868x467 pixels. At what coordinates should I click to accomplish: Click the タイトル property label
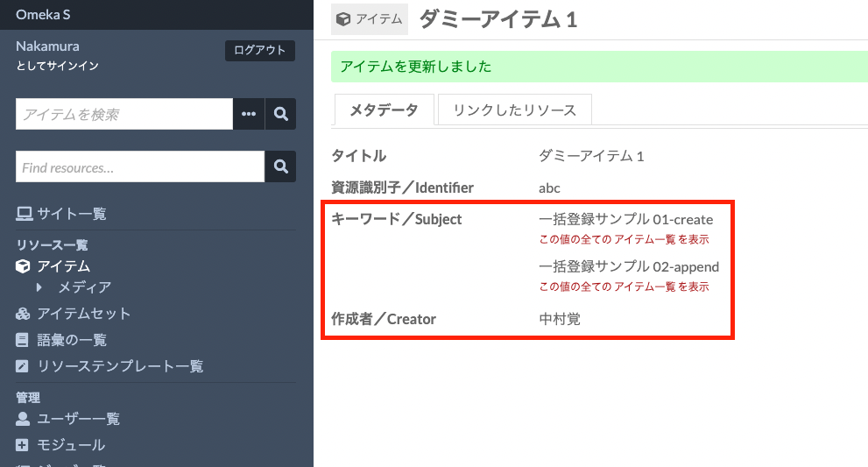coord(359,156)
